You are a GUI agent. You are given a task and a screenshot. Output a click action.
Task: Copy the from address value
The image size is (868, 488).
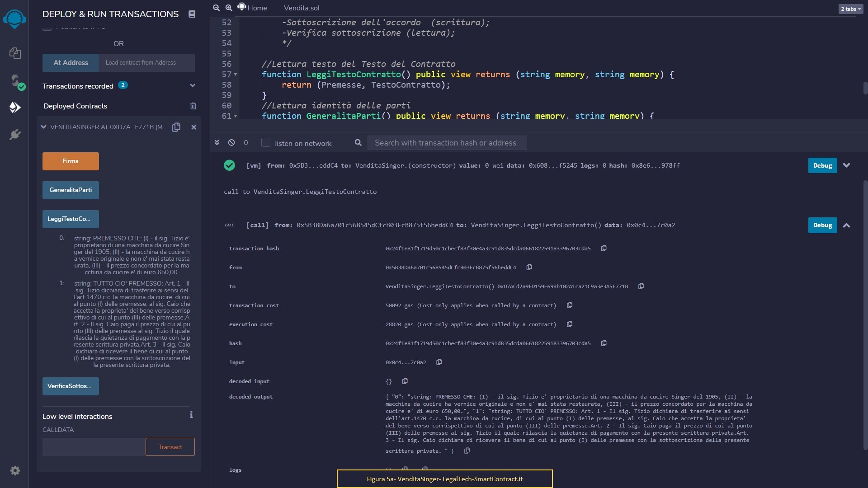coord(529,267)
